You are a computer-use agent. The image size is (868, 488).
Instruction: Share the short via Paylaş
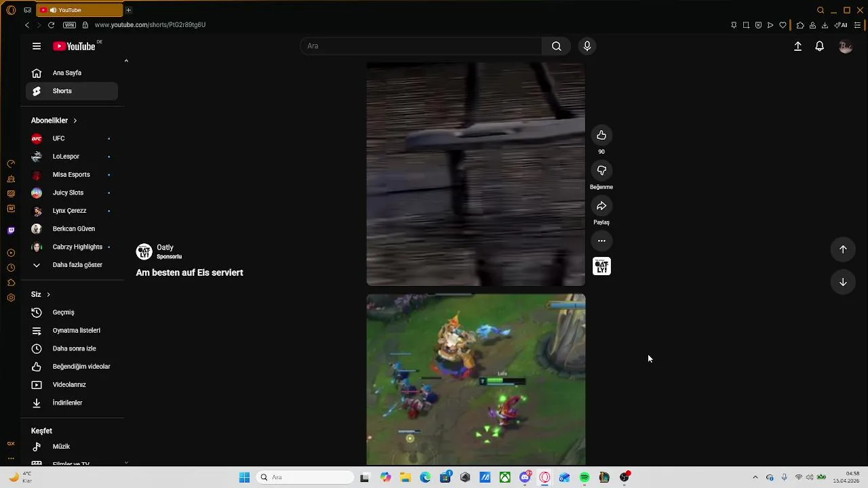pos(601,206)
